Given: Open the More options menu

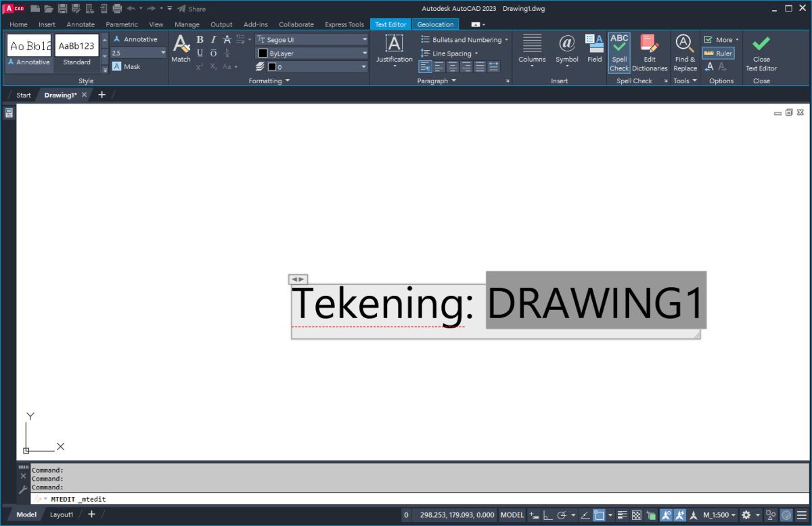Looking at the screenshot, I should click(x=721, y=39).
